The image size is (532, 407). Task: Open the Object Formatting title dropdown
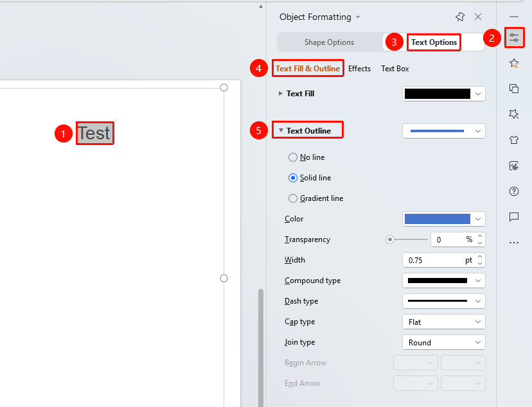click(358, 17)
